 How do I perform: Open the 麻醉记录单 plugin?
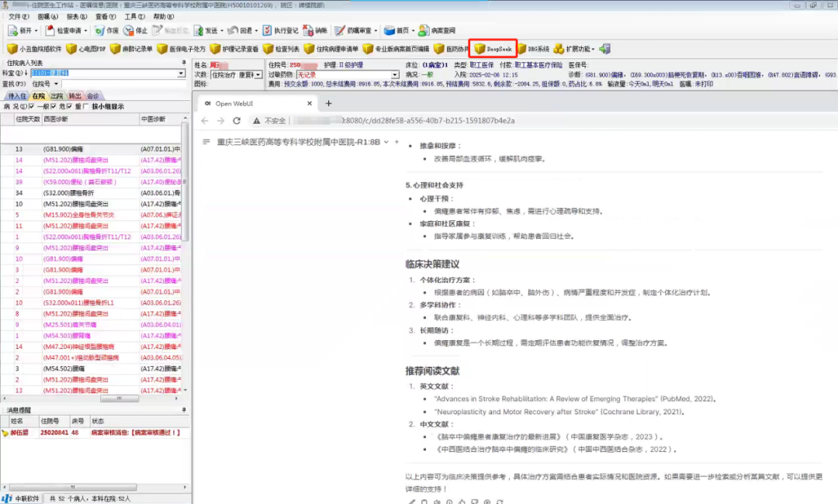pos(131,49)
